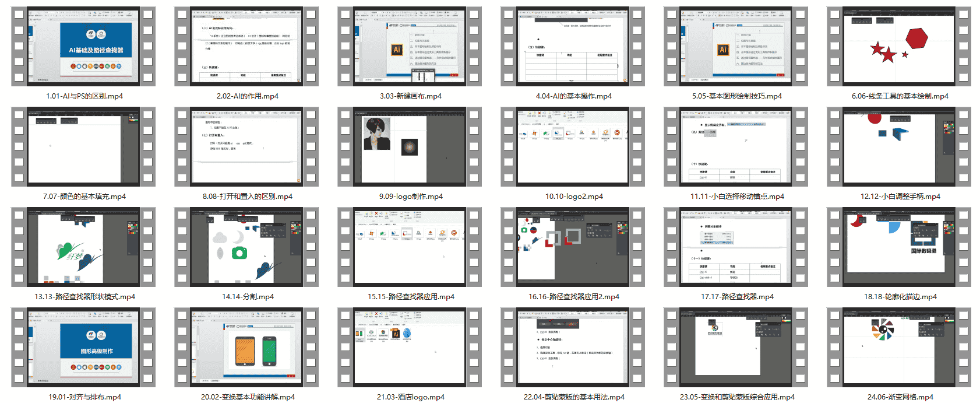Image resolution: width=980 pixels, height=403 pixels.
Task: Click the label 4.04-AI的基本操作.mp4
Action: pos(574,96)
